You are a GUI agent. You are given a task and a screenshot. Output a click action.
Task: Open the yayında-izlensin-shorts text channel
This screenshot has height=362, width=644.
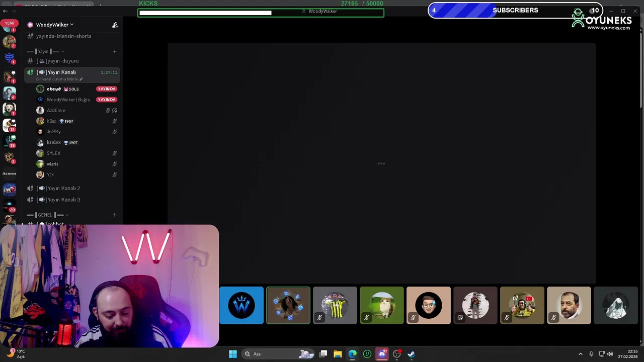click(x=63, y=36)
